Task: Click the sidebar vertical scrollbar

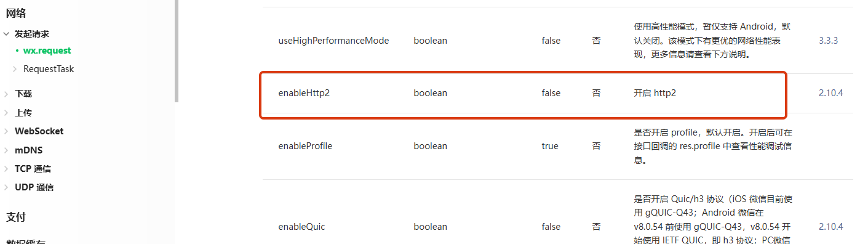Action: (177, 51)
